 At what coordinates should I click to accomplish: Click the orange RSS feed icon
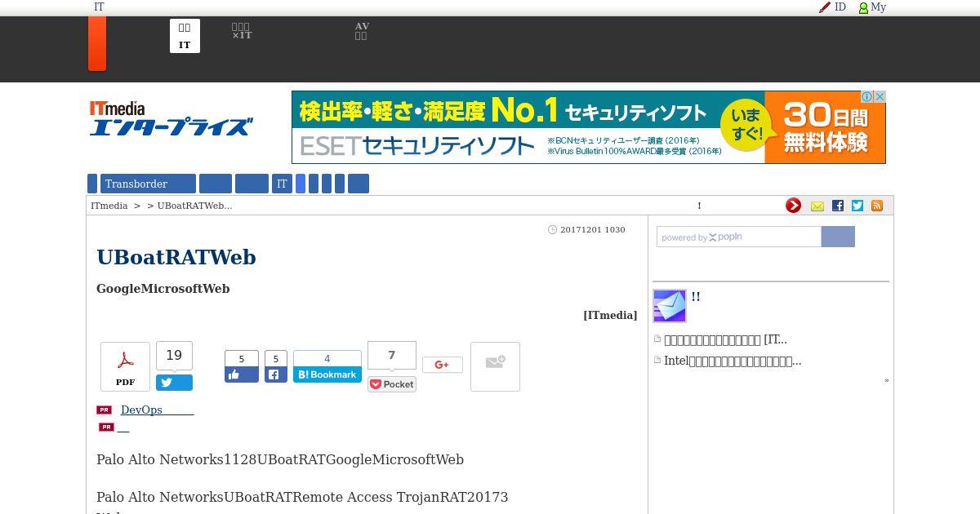click(x=877, y=206)
